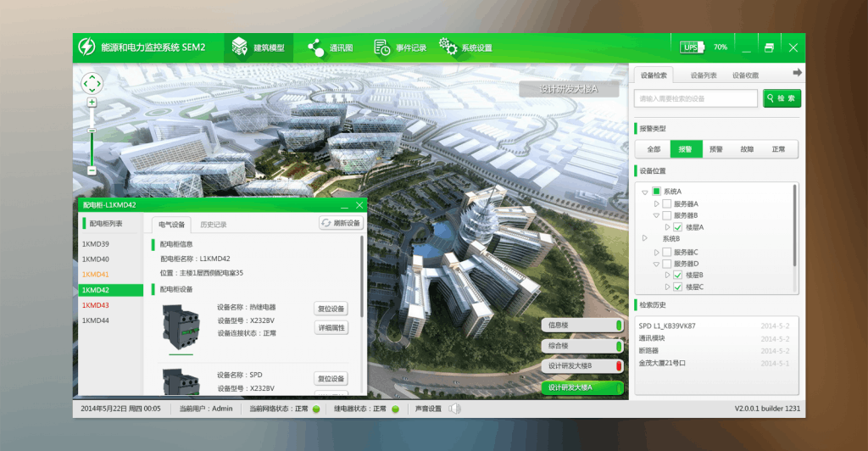Click the map zoom slider handle
Screen dimensions: 868x451
coord(92,131)
